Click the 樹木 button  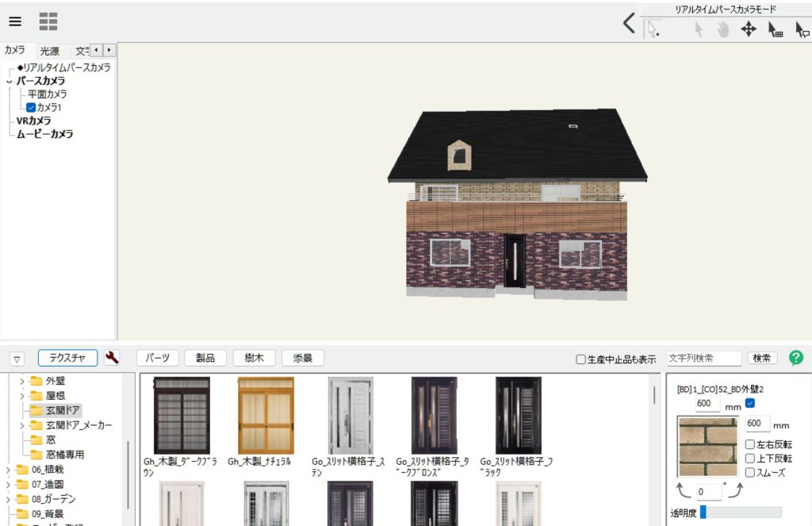[254, 358]
